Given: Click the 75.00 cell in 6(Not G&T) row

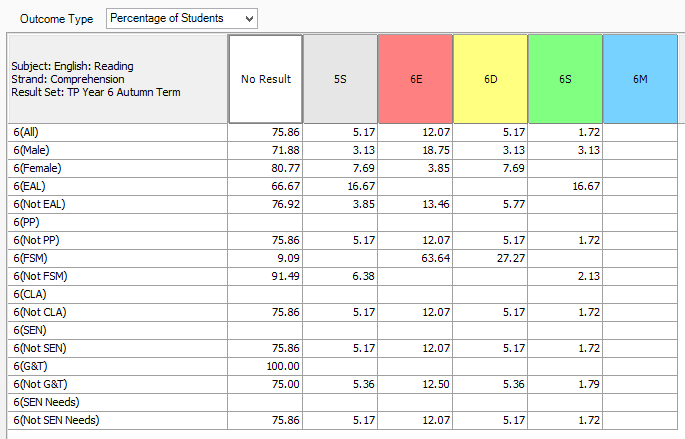Looking at the screenshot, I should [265, 384].
